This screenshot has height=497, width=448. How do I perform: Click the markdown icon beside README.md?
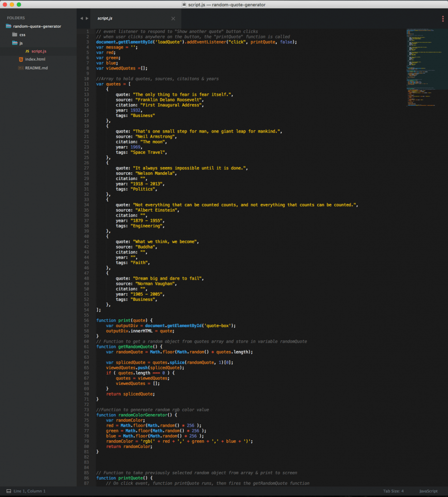[x=21, y=68]
